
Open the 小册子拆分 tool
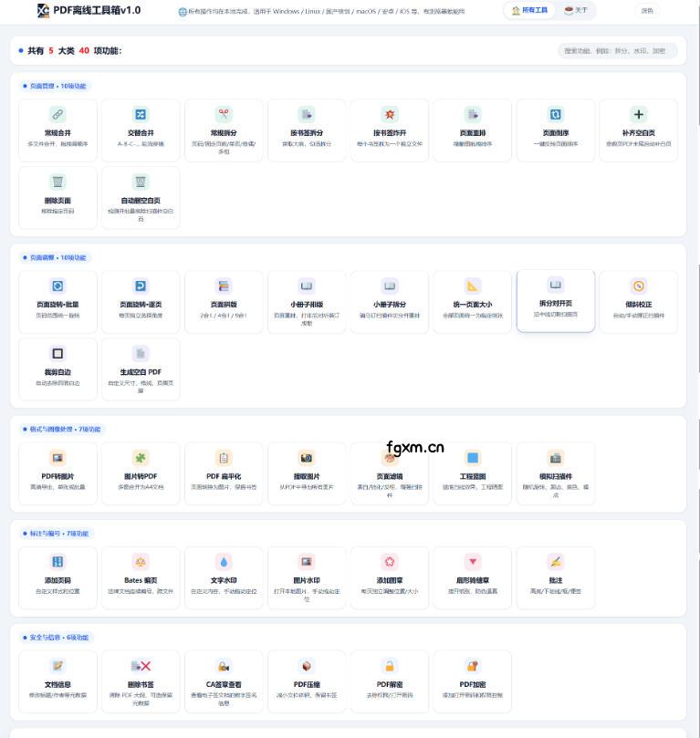pyautogui.click(x=390, y=302)
